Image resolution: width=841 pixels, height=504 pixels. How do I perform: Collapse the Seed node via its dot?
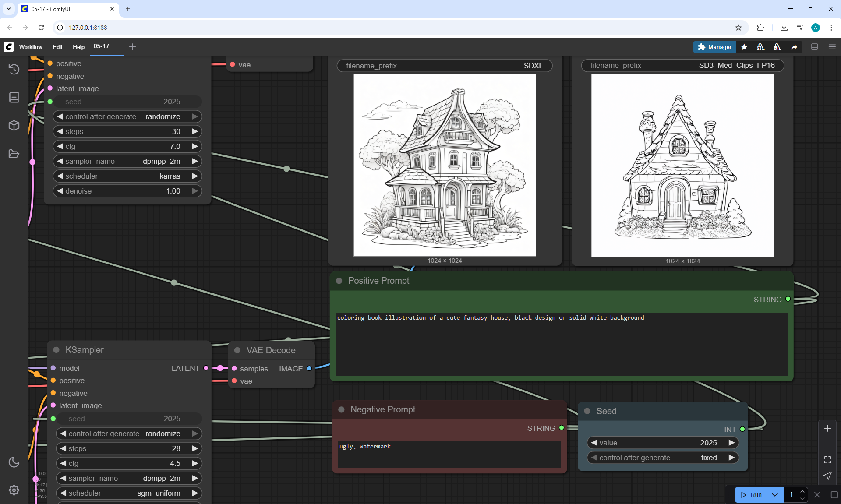pos(587,411)
